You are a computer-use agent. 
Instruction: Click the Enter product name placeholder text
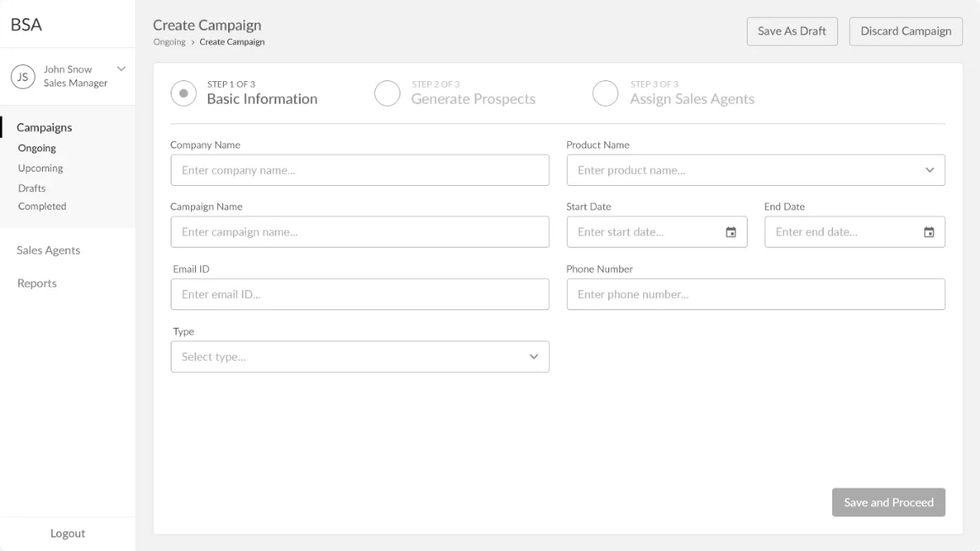[x=631, y=170]
